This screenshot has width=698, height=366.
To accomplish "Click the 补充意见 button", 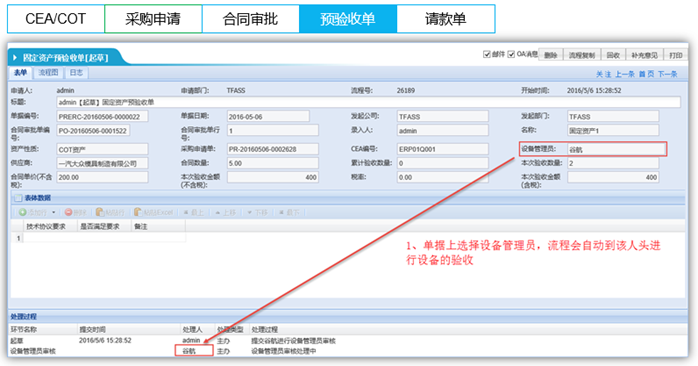I will point(644,55).
